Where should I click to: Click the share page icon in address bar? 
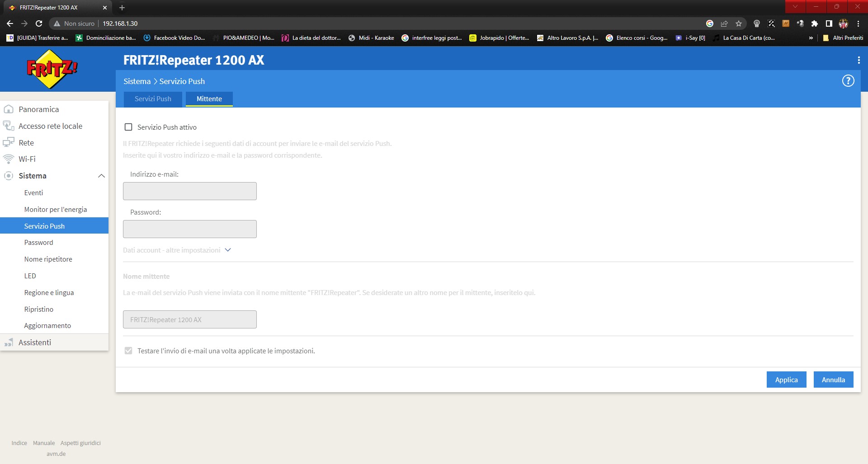click(x=724, y=23)
